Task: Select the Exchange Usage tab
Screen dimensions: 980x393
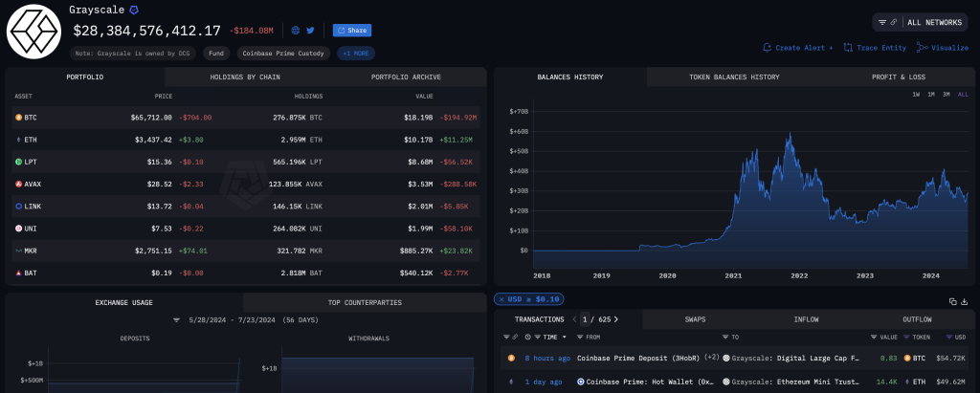Action: [x=123, y=302]
